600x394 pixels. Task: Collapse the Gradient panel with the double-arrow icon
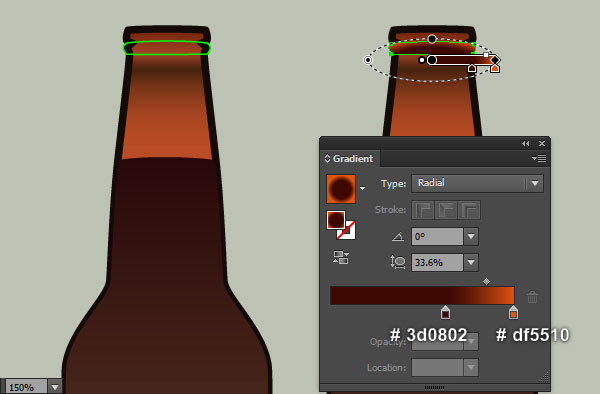click(525, 143)
